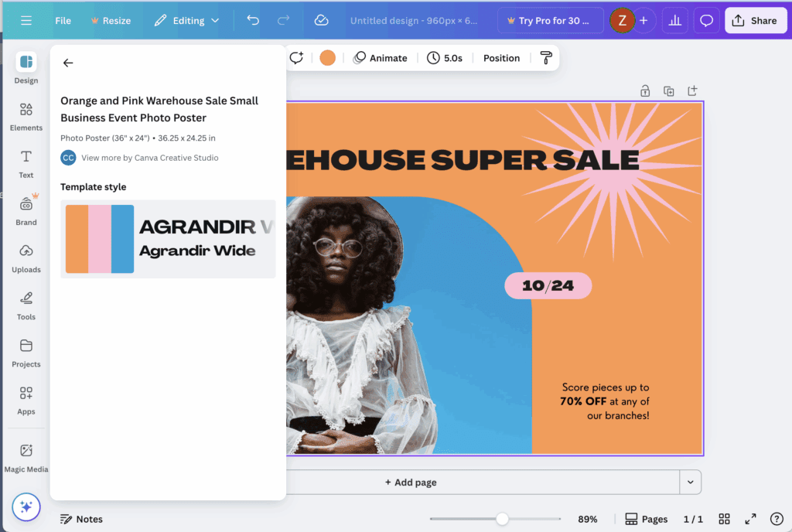Click the back arrow in template panel

[x=68, y=63]
